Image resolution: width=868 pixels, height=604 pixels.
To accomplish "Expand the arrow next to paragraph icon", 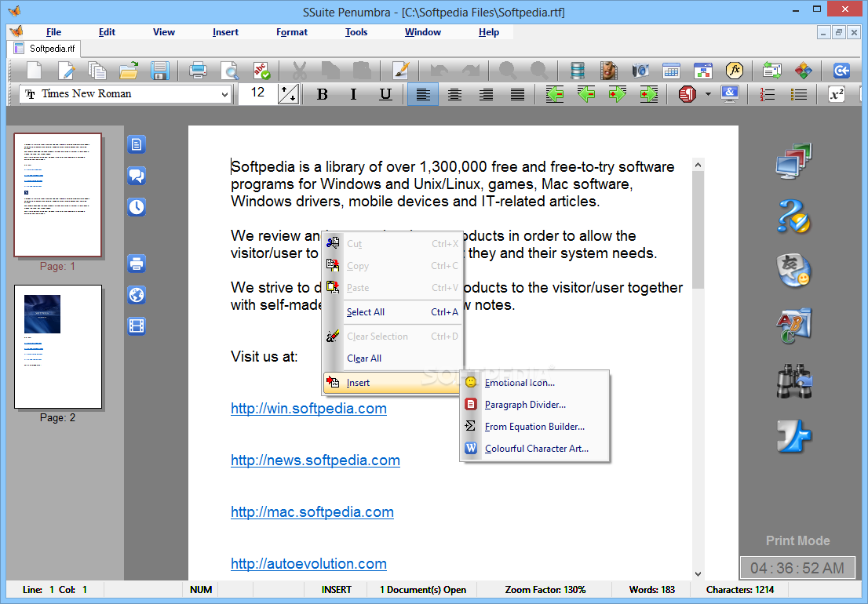I will coord(708,94).
